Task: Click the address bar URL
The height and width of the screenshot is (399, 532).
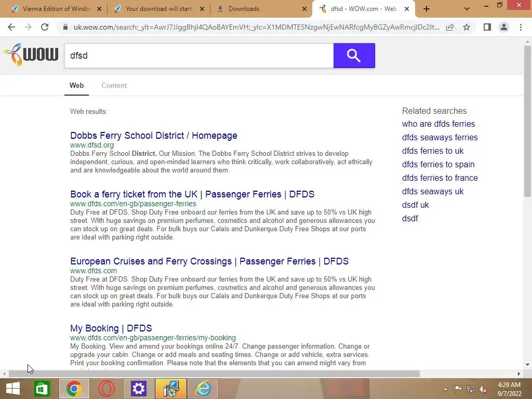Action: pos(256,27)
